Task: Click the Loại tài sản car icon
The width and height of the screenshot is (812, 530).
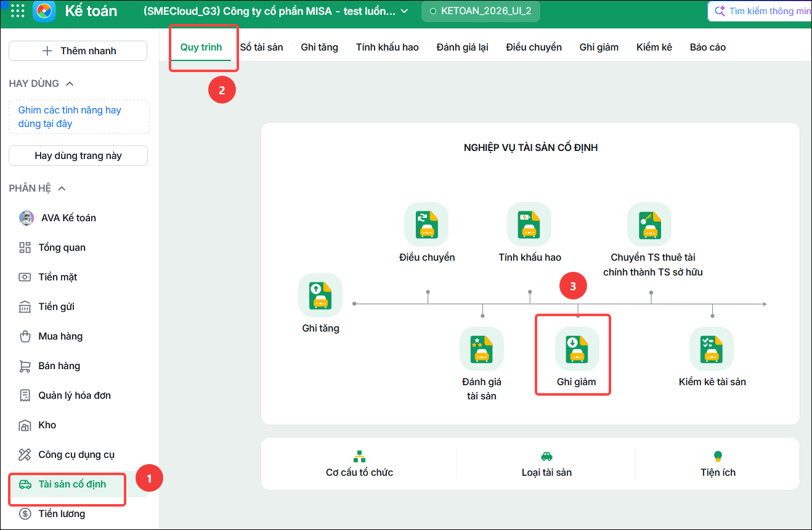Action: (x=546, y=456)
